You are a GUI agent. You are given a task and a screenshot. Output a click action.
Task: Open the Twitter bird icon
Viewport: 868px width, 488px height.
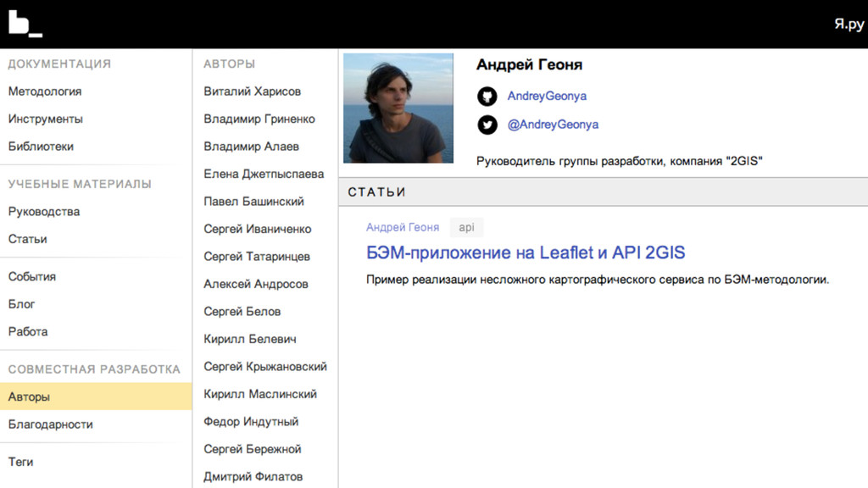click(487, 125)
